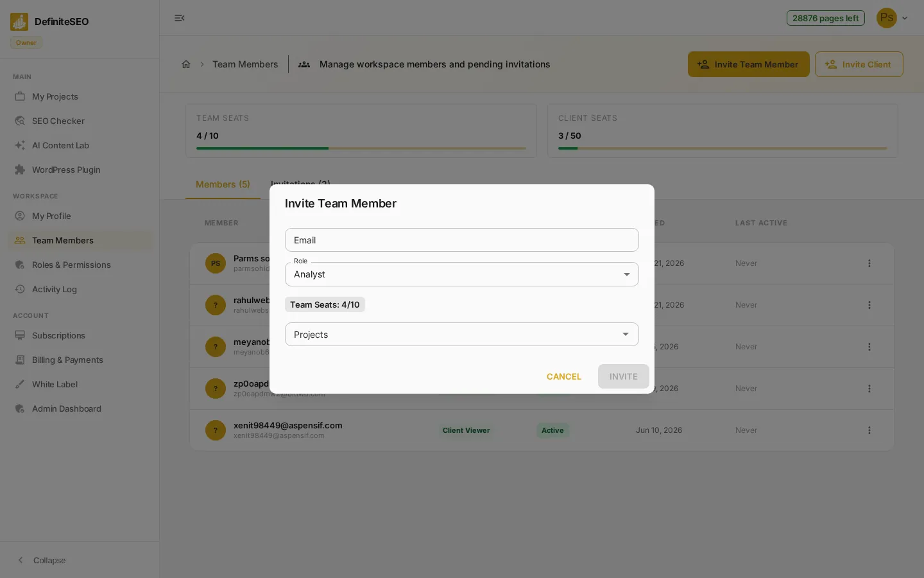Open row menu for xenit98449@aspensif.com
Screen dimensions: 924x578
869,430
